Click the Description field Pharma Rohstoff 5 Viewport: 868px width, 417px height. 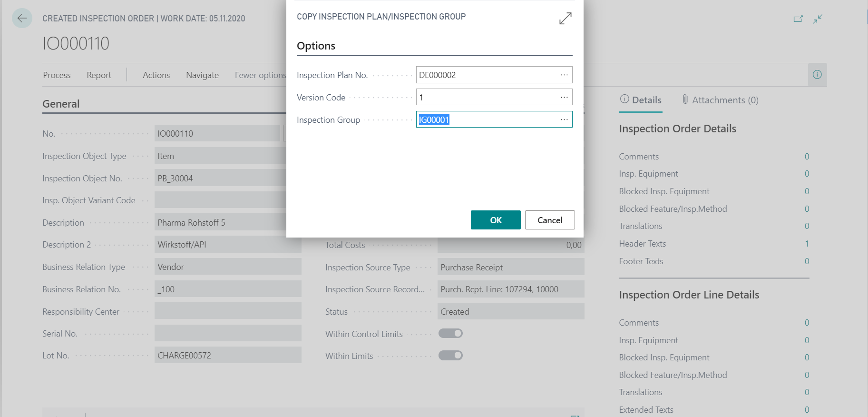(x=221, y=222)
